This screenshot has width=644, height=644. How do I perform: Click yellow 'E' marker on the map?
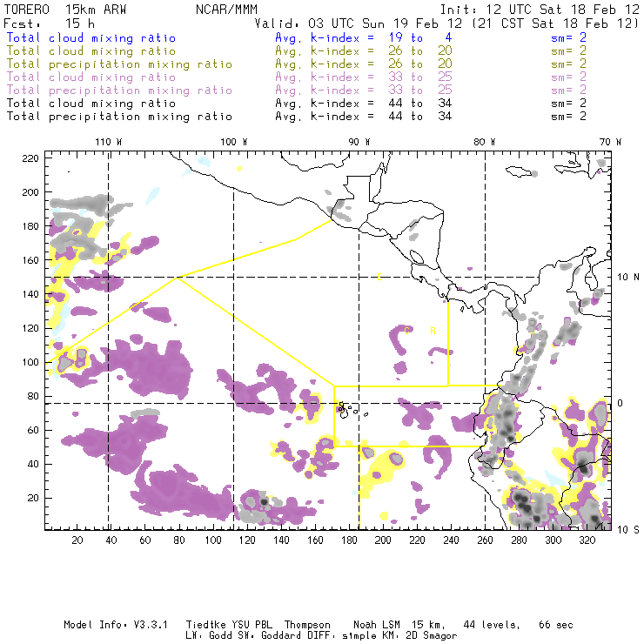[380, 277]
